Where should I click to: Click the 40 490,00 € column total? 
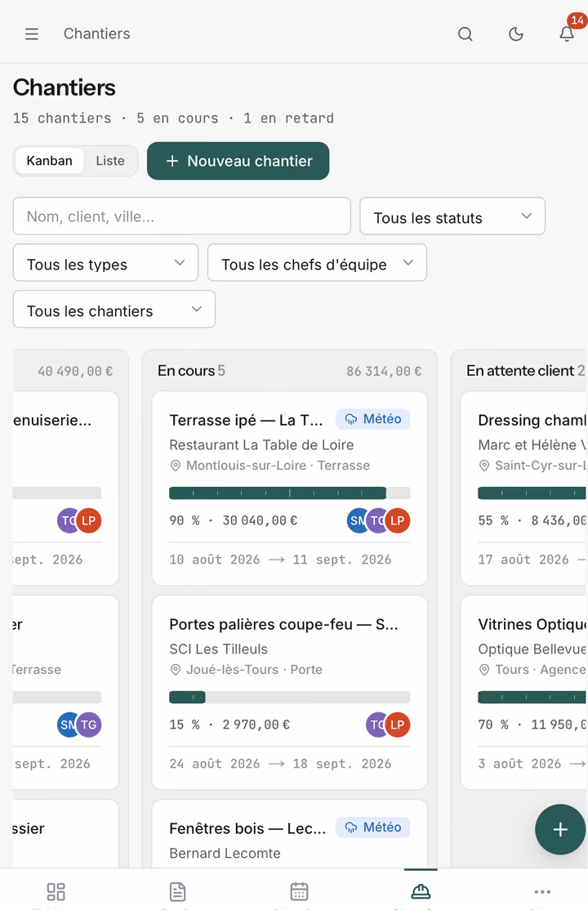[75, 371]
